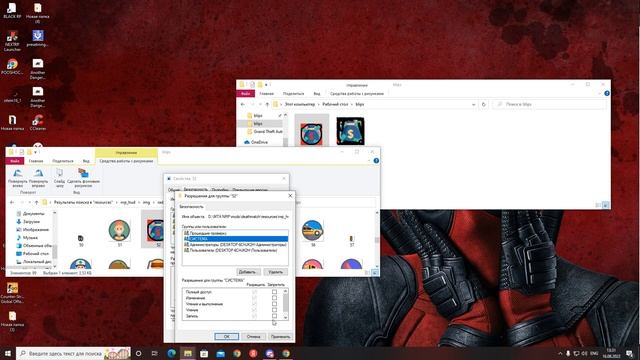
Task: Select Администраторы in the group list
Action: pos(236,244)
